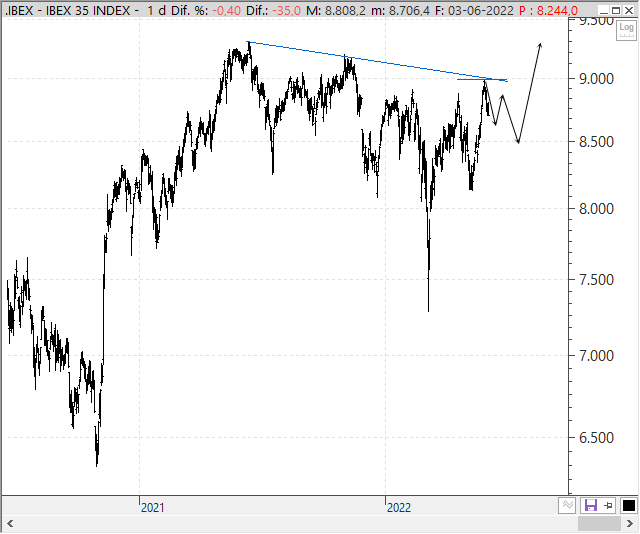The width and height of the screenshot is (640, 534).
Task: Click the 8.500 price axis label
Action: 596,142
